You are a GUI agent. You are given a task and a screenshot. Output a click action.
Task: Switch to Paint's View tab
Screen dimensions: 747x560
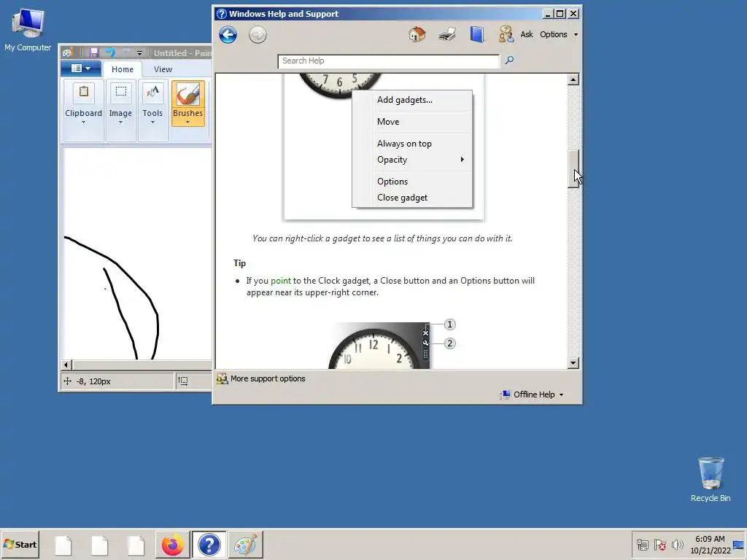pyautogui.click(x=163, y=69)
